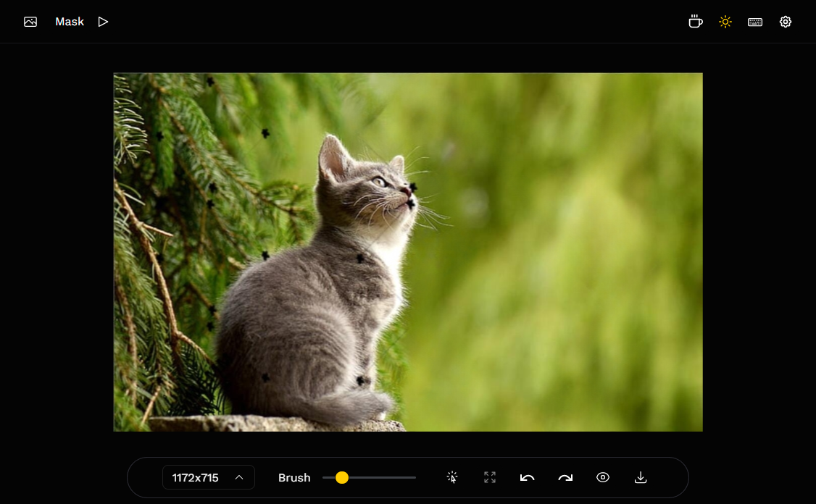Screen dimensions: 816x504
Task: Enable interactive click segmentation tool
Action: tap(452, 477)
